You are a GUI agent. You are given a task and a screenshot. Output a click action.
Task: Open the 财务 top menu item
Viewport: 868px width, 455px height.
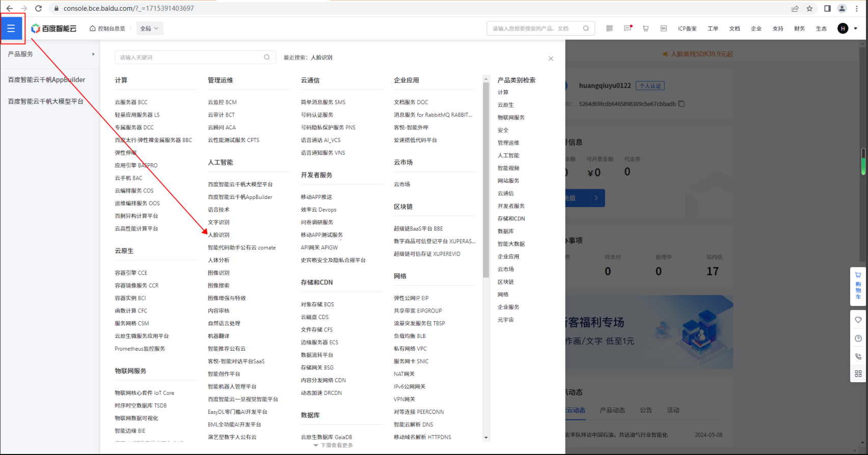point(799,29)
